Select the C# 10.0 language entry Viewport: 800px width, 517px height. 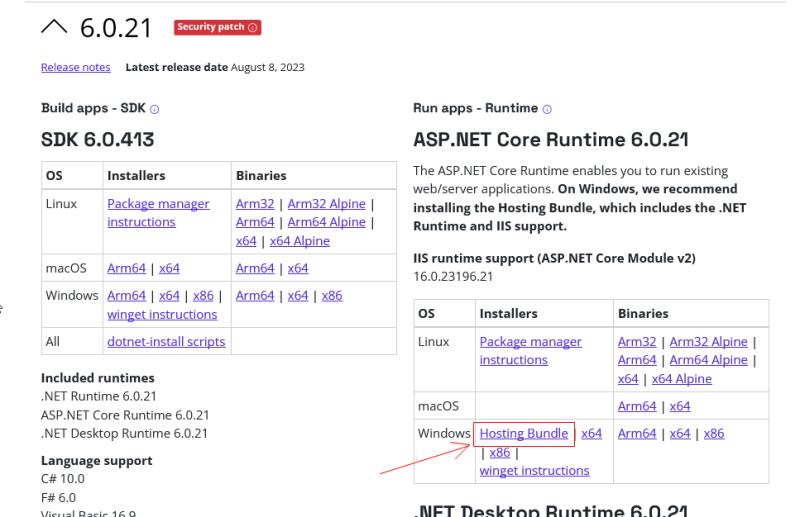[63, 479]
